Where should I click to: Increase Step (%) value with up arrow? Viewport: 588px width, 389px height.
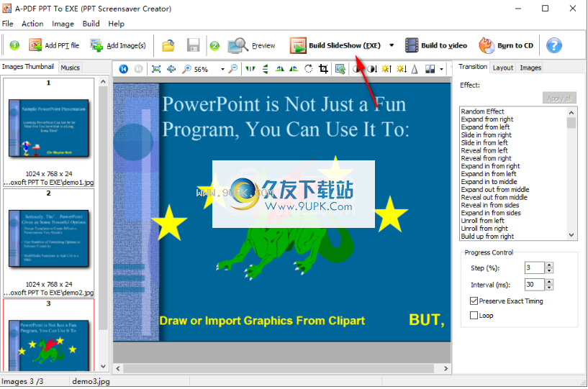click(x=549, y=265)
